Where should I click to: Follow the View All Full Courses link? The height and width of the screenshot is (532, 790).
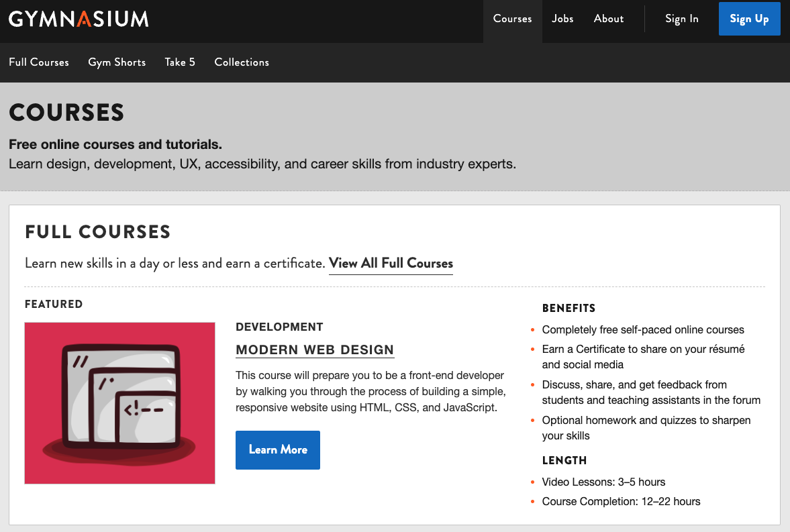click(x=391, y=264)
